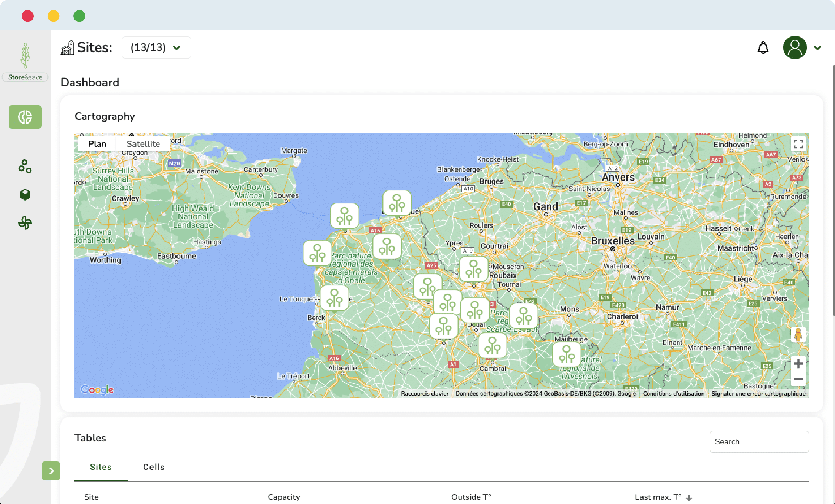Click the Site column header
This screenshot has height=504, width=835.
91,497
